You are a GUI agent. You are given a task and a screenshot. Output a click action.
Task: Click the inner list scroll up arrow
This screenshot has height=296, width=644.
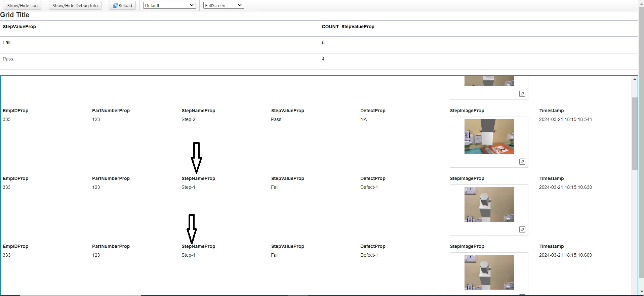tap(635, 79)
